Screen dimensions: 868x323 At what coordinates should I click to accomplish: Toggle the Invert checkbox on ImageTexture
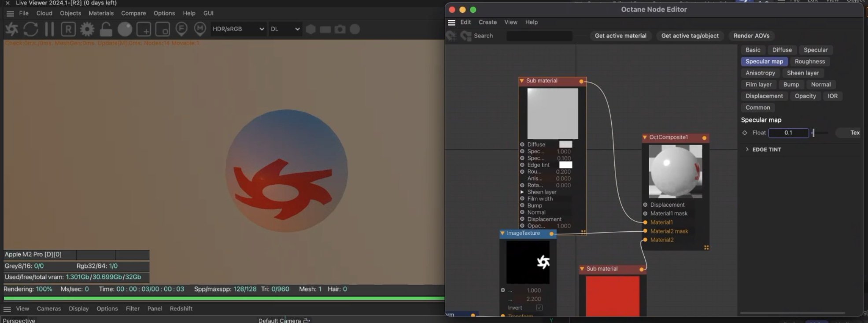tap(539, 308)
